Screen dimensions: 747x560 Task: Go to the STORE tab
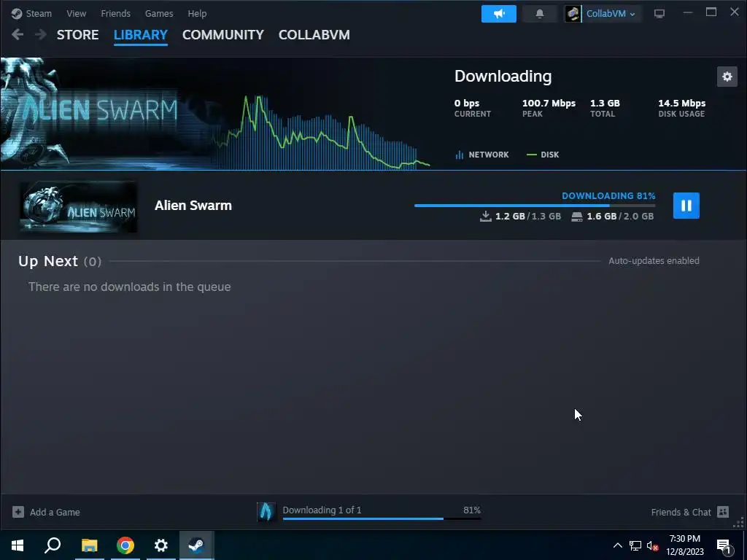(77, 35)
